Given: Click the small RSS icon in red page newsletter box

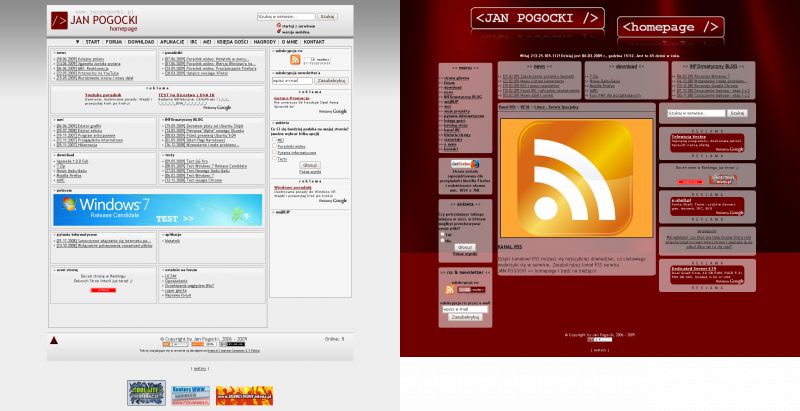Looking at the screenshot, I should coord(449,290).
